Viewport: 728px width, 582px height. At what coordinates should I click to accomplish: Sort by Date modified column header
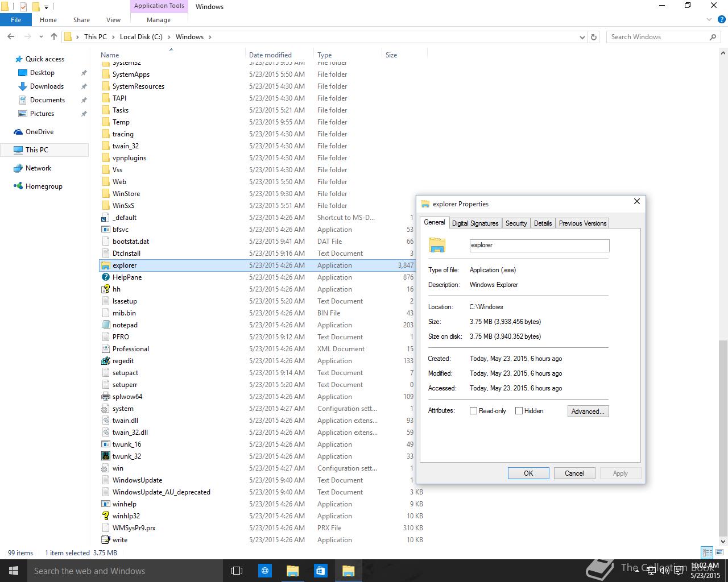[279, 55]
